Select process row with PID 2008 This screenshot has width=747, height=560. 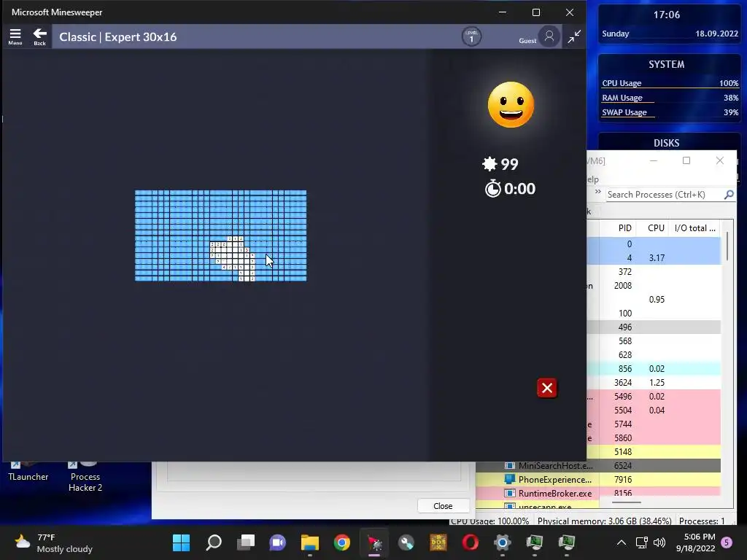click(654, 285)
